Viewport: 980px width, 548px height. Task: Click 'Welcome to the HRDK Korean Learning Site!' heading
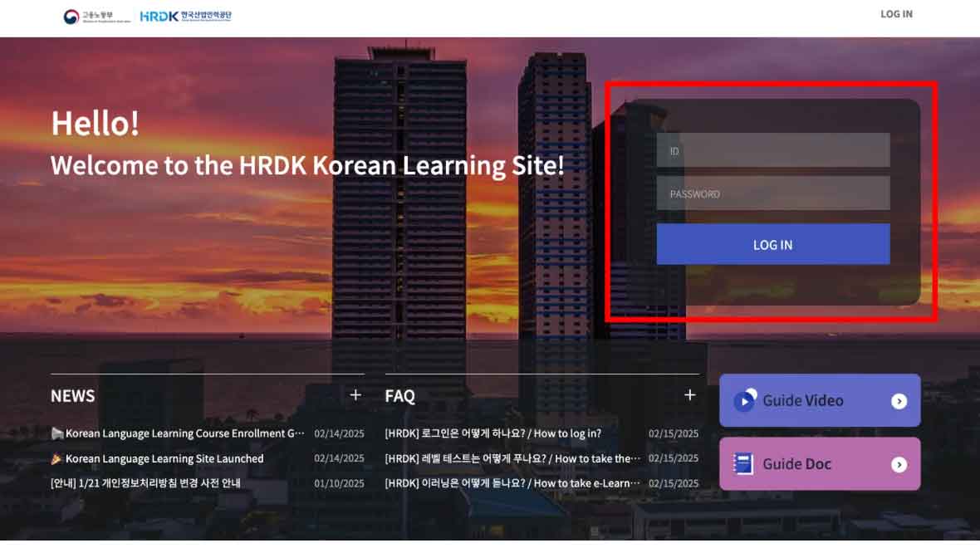coord(307,165)
